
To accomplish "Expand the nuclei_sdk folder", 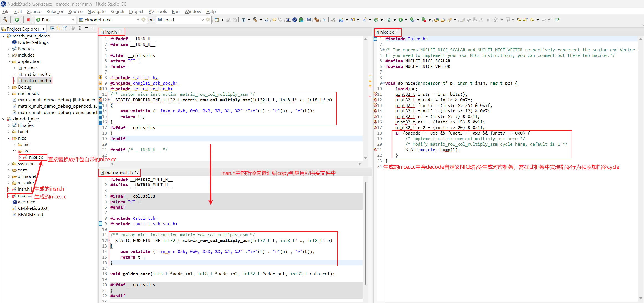I will (x=9, y=93).
